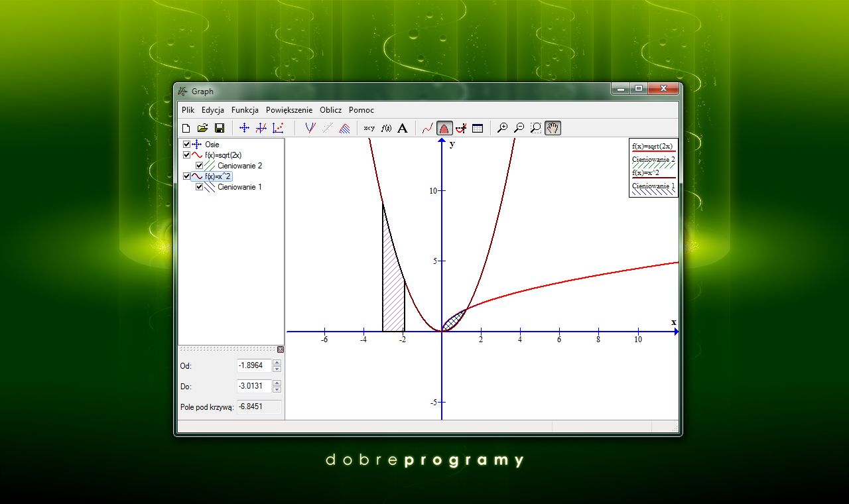Image resolution: width=849 pixels, height=504 pixels.
Task: Select Cieniowanie 1 in the tree
Action: point(239,187)
